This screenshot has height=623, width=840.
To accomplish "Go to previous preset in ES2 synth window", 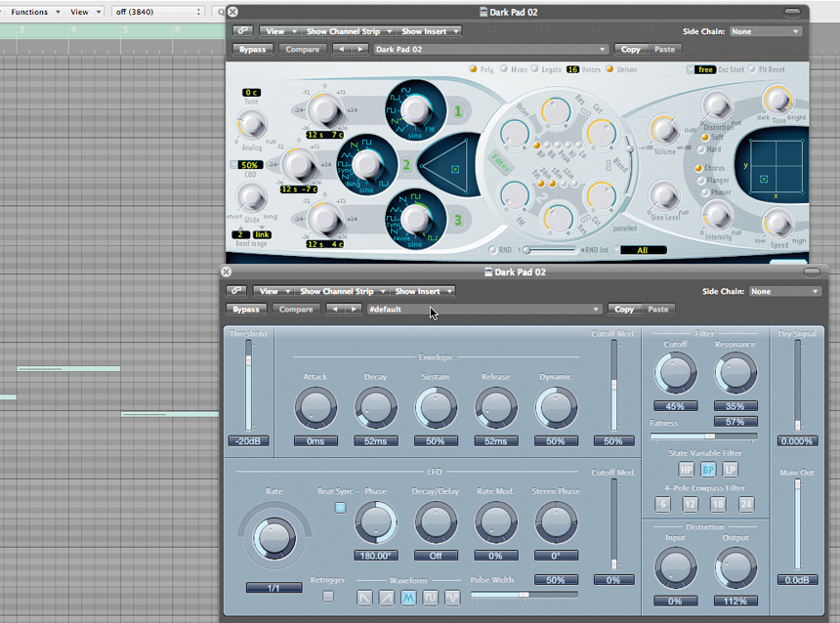I will (341, 49).
